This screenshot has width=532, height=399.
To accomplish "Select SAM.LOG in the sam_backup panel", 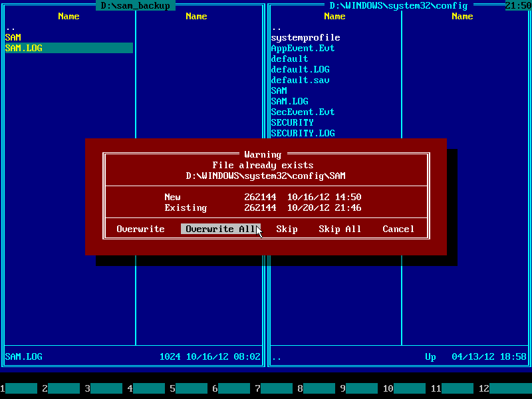I will pyautogui.click(x=69, y=48).
